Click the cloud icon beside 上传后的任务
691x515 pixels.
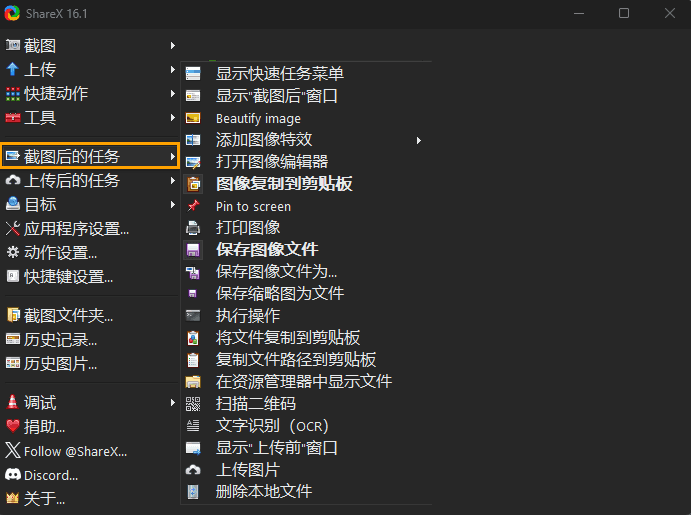coord(13,180)
